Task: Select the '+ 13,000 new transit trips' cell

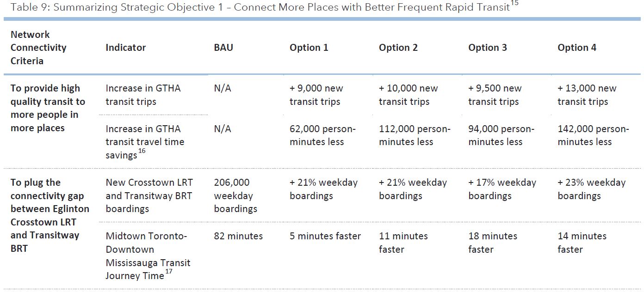Action: pyautogui.click(x=587, y=95)
